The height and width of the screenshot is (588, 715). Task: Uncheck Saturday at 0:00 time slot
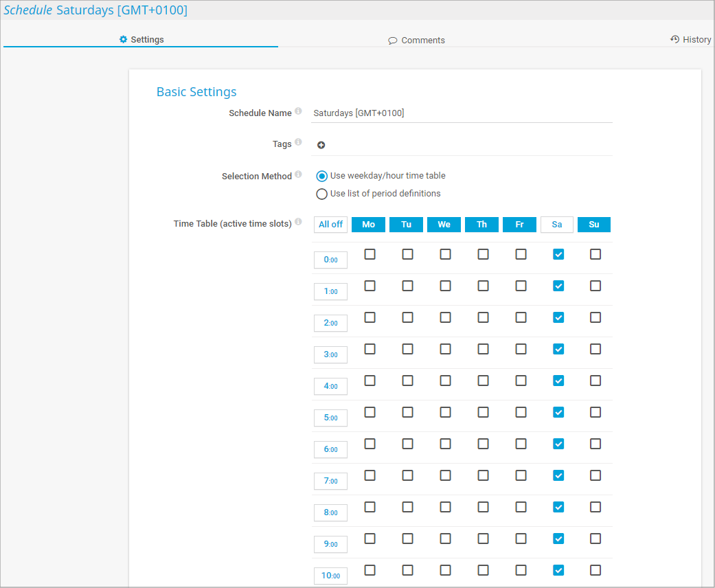pos(558,254)
